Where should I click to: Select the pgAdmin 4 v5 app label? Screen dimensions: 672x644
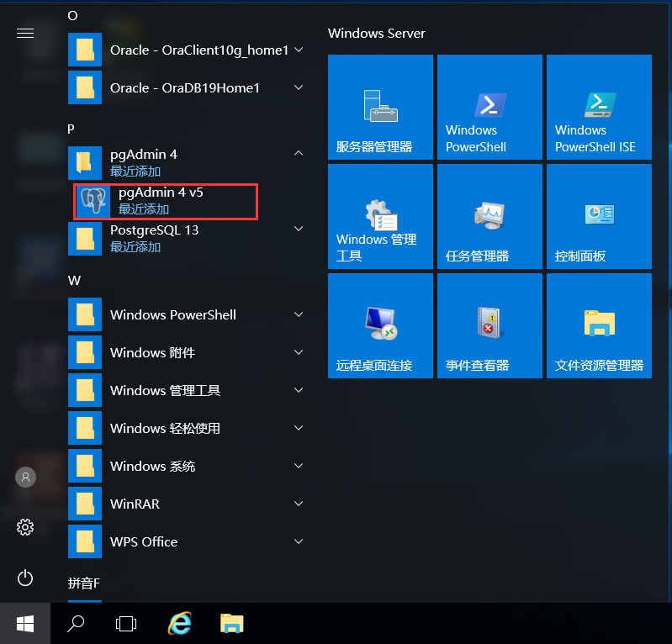[161, 193]
